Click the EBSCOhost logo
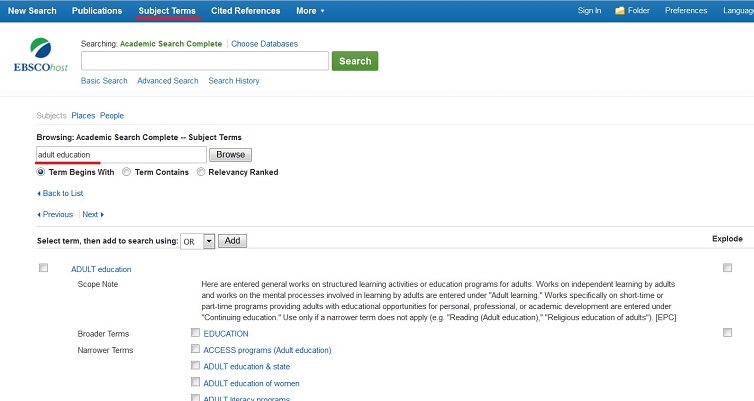The image size is (754, 401). [x=41, y=55]
